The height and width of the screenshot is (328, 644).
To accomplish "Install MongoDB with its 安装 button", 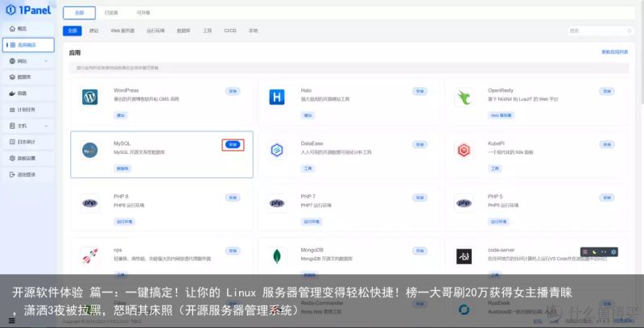I will 419,251.
